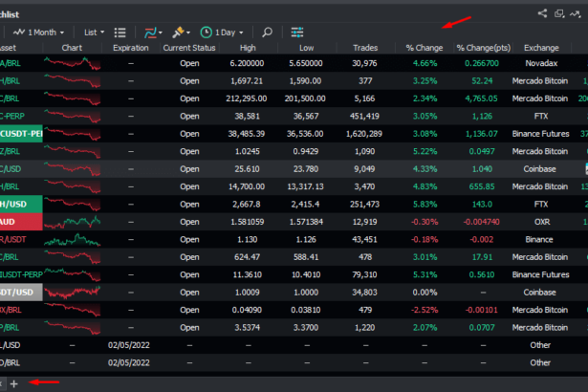The image size is (588, 392).
Task: Select the gray DT/USD asset label
Action: coord(21,293)
